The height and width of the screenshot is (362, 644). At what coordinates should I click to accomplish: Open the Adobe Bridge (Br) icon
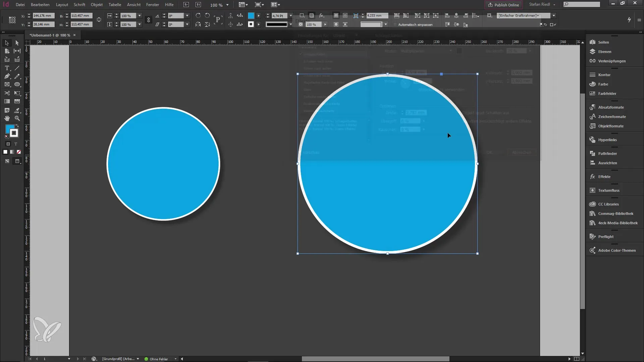(186, 5)
